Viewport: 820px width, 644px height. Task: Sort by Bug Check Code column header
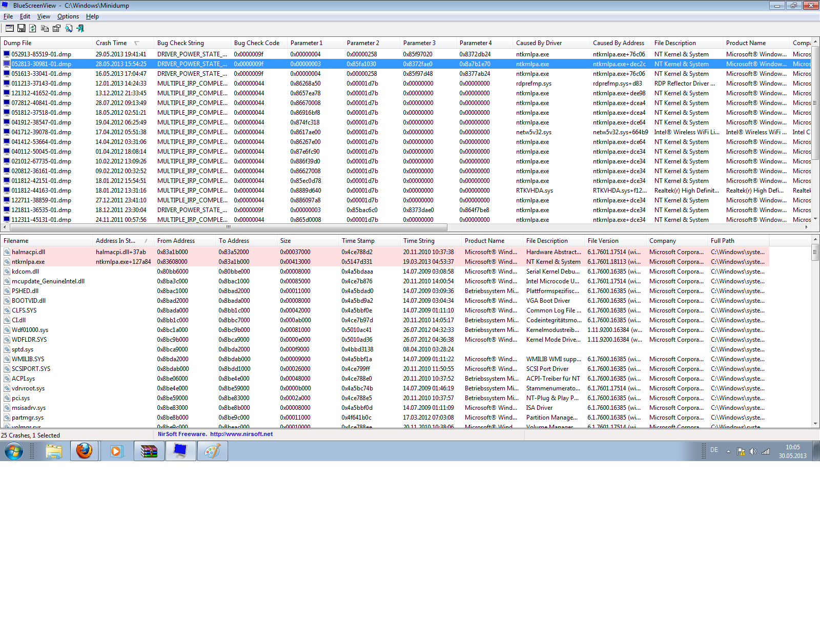[x=259, y=43]
